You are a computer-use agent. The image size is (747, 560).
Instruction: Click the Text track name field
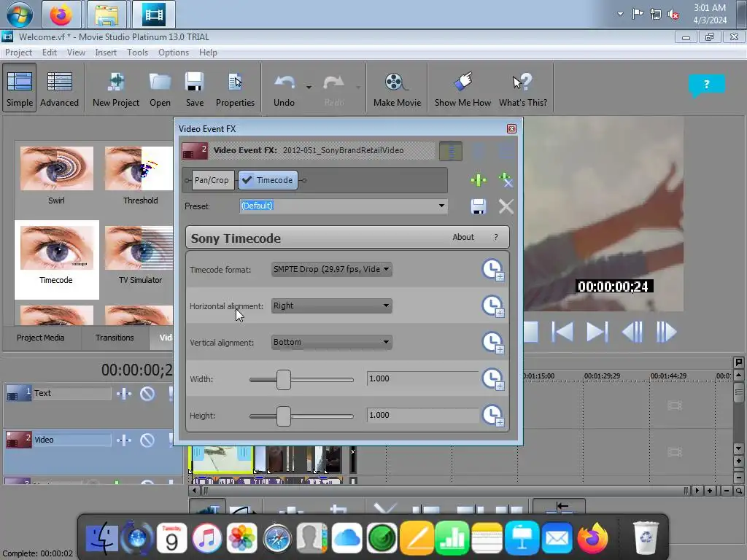[x=72, y=393]
